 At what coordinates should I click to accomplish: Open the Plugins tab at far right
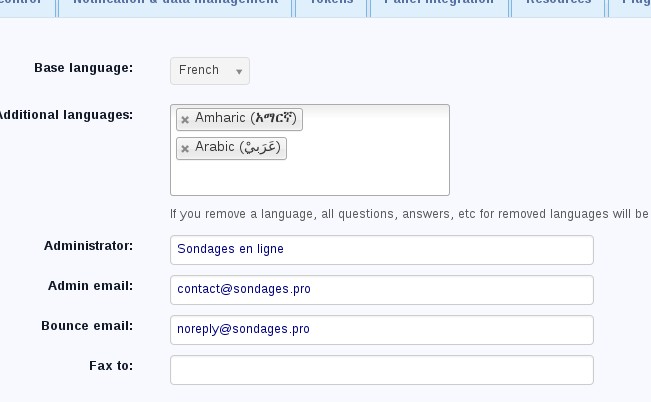click(x=636, y=4)
